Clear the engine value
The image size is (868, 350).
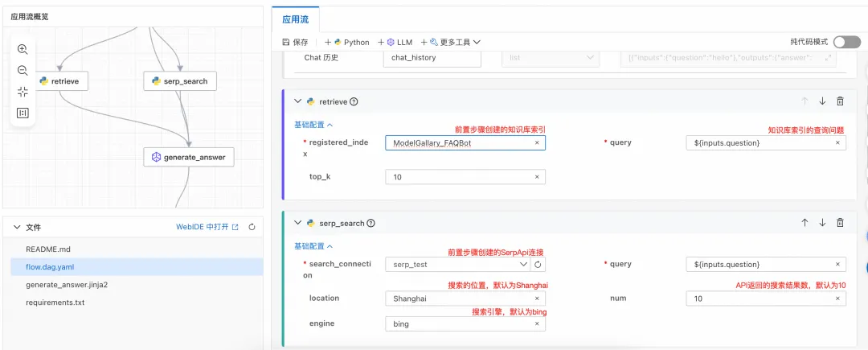coord(537,324)
